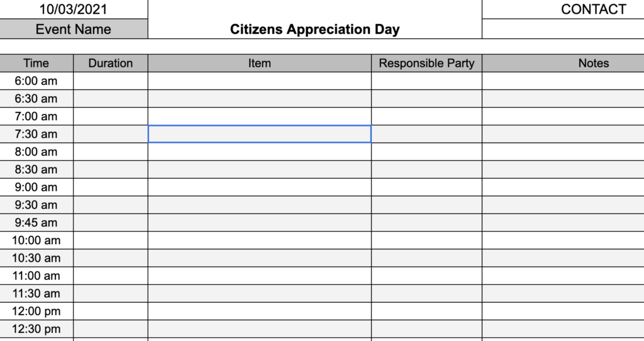Click the Item column header
The height and width of the screenshot is (341, 644).
tap(260, 64)
